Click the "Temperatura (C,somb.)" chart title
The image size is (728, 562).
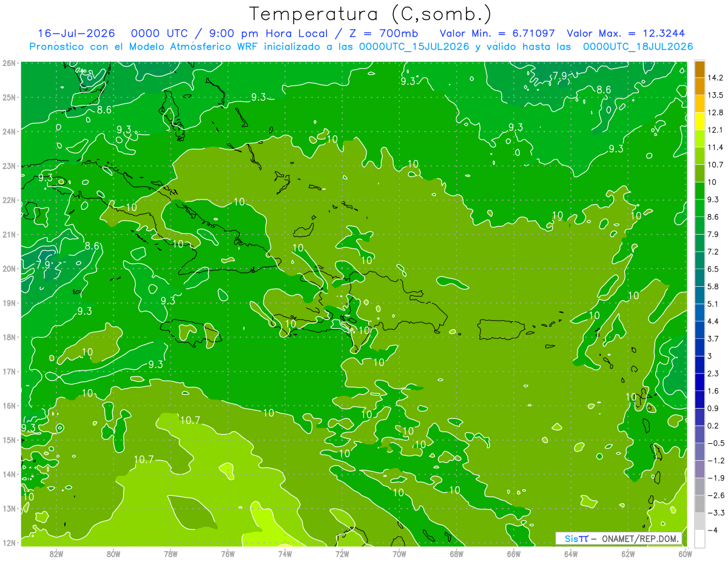coord(370,14)
